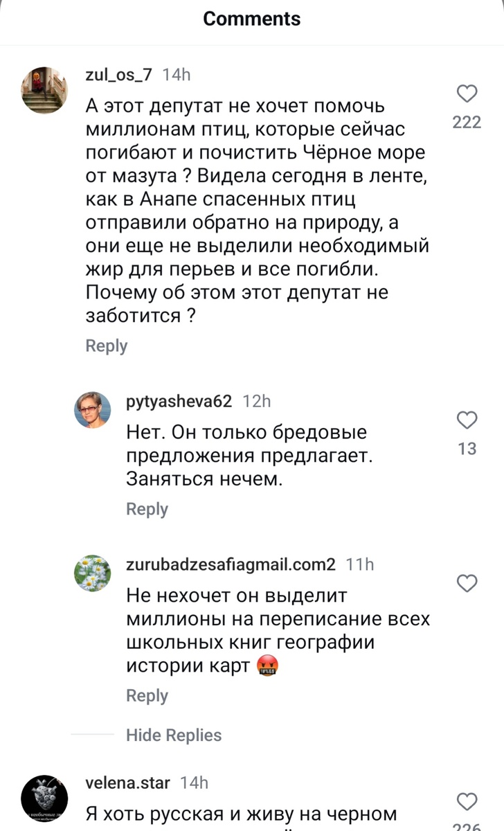Reply to zul_os_7's comment
The height and width of the screenshot is (831, 504).
106,346
